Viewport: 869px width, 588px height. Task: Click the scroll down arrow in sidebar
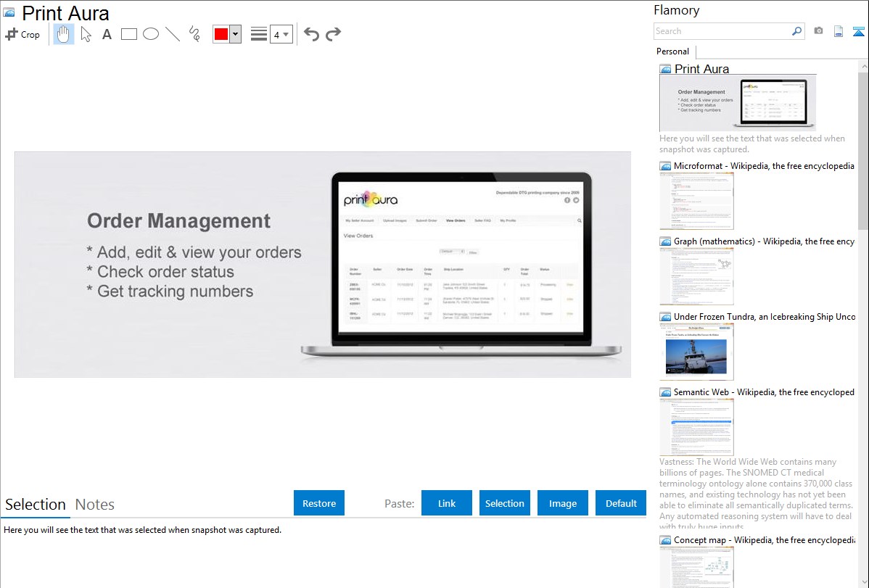[863, 582]
